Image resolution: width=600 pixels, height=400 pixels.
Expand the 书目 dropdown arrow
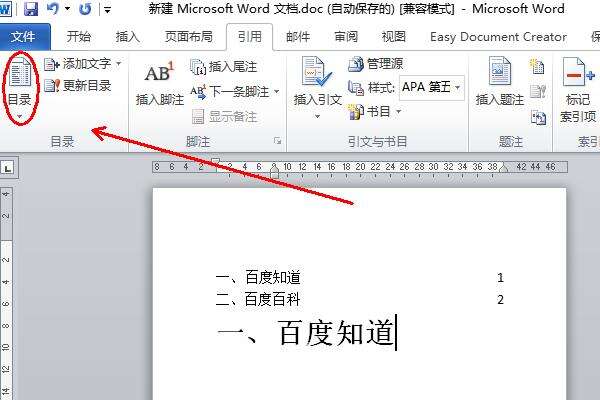click(398, 112)
